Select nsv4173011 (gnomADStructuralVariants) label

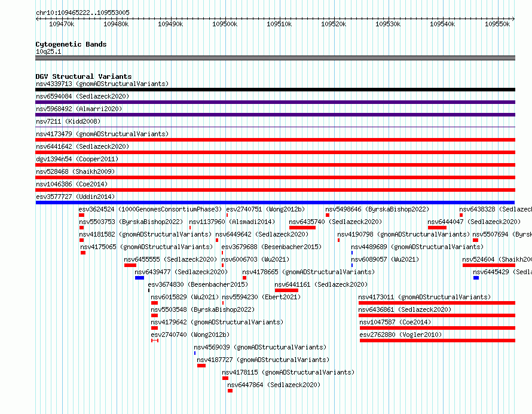[x=424, y=297]
